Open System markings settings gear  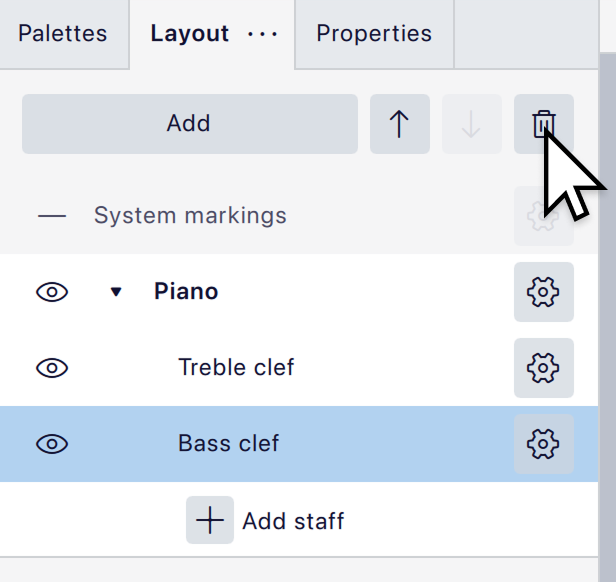pyautogui.click(x=543, y=216)
